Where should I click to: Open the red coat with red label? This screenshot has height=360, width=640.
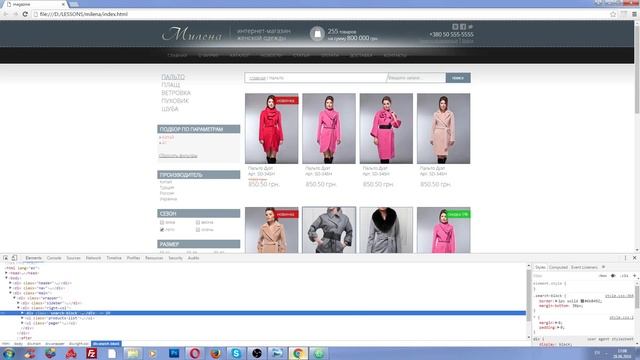tap(271, 128)
